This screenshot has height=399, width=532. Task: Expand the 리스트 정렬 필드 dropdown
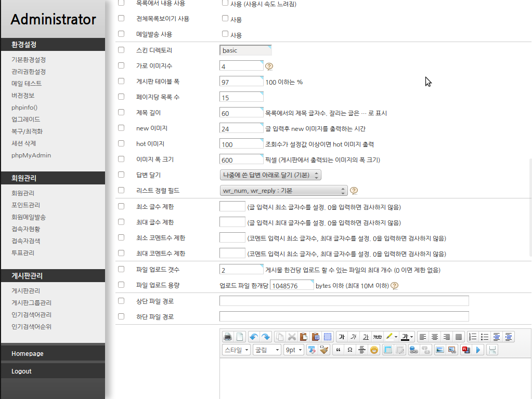[x=283, y=191]
